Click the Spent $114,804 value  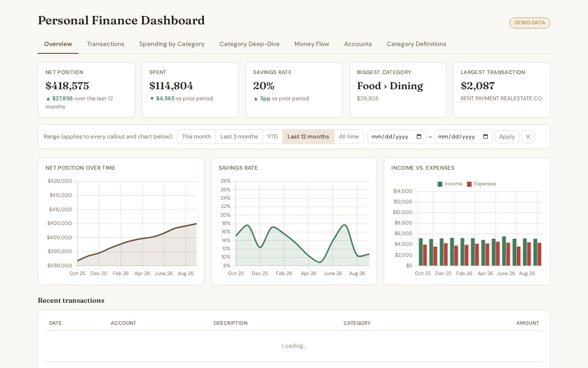171,86
